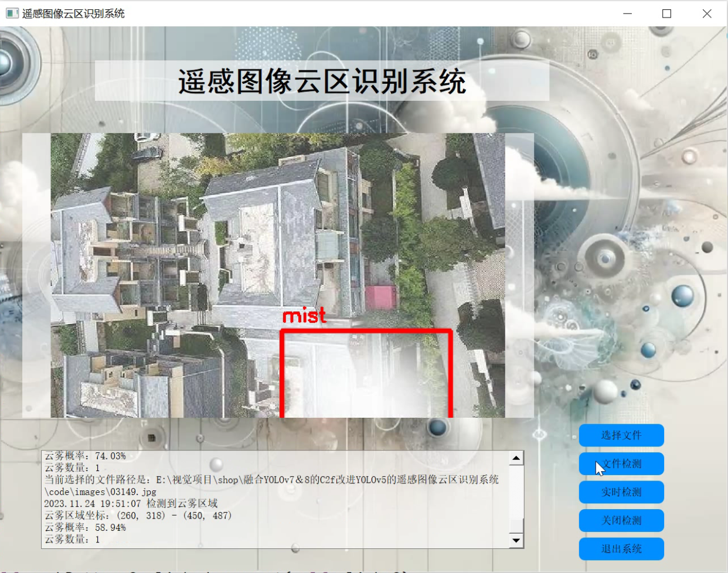This screenshot has height=573, width=728.
Task: Close the 遥感图像云区识别系统 window
Action: tap(707, 13)
